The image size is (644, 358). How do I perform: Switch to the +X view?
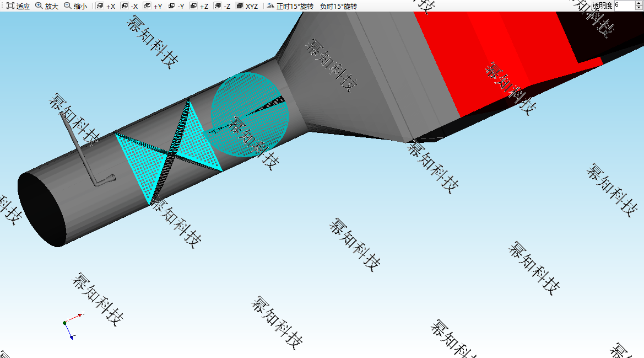click(x=106, y=6)
